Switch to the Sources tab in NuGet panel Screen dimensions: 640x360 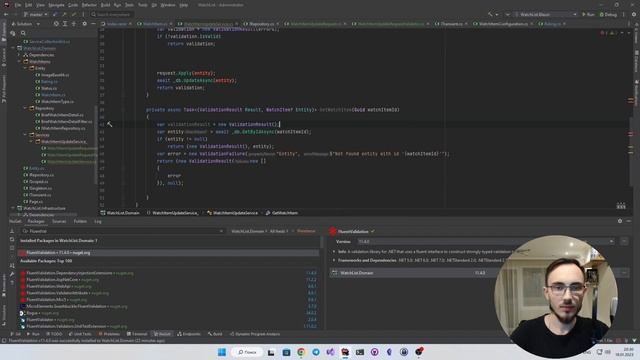[59, 221]
